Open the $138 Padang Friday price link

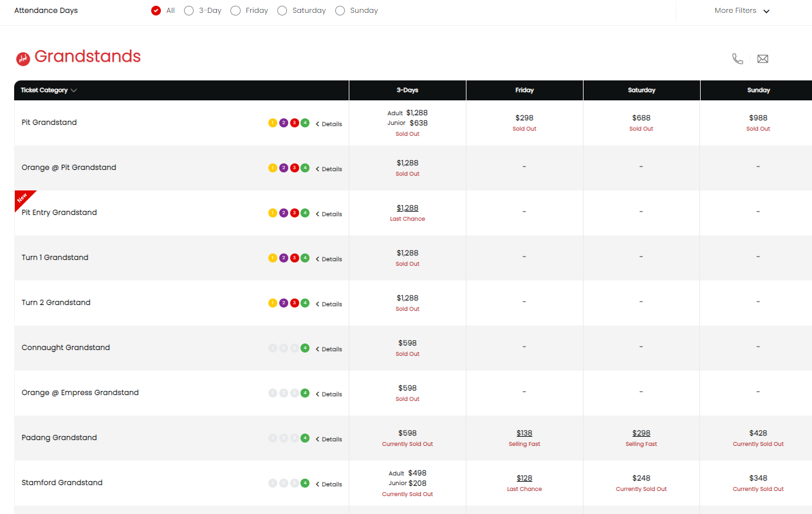(524, 433)
